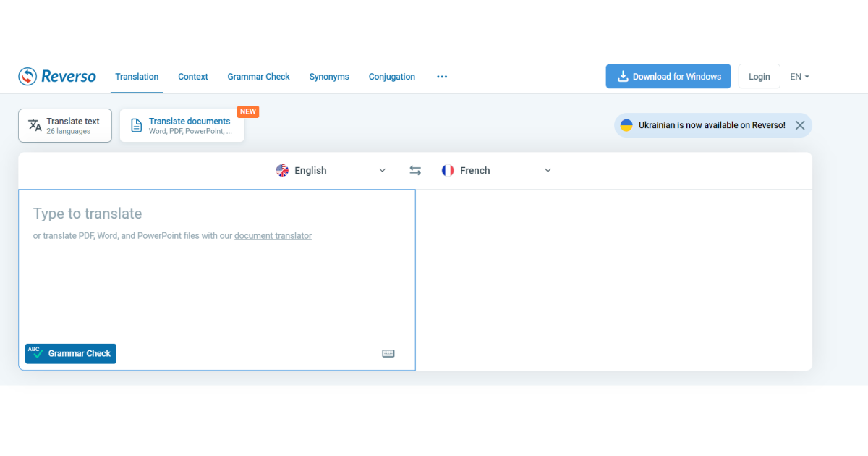Click the document icon on Translate documents
The image size is (868, 456).
pos(136,124)
